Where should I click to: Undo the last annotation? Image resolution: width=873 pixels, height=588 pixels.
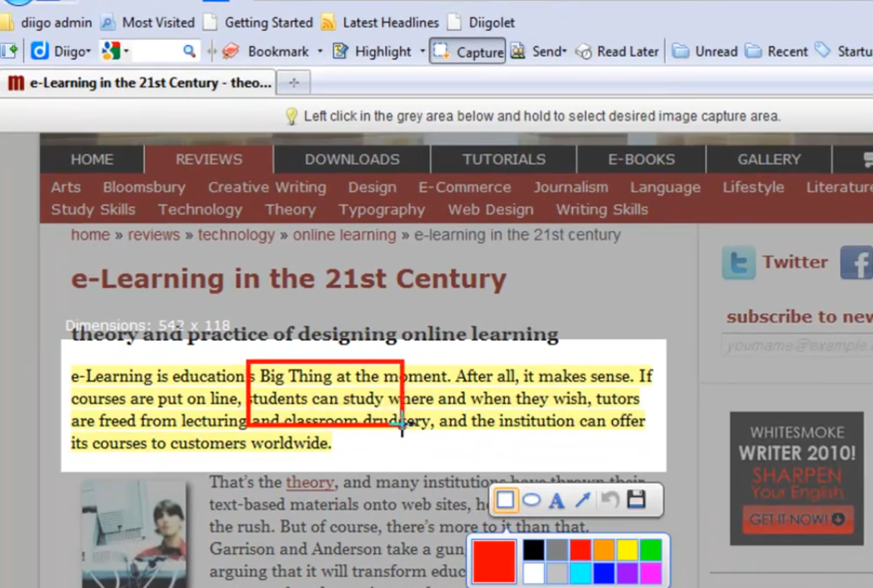tap(611, 500)
